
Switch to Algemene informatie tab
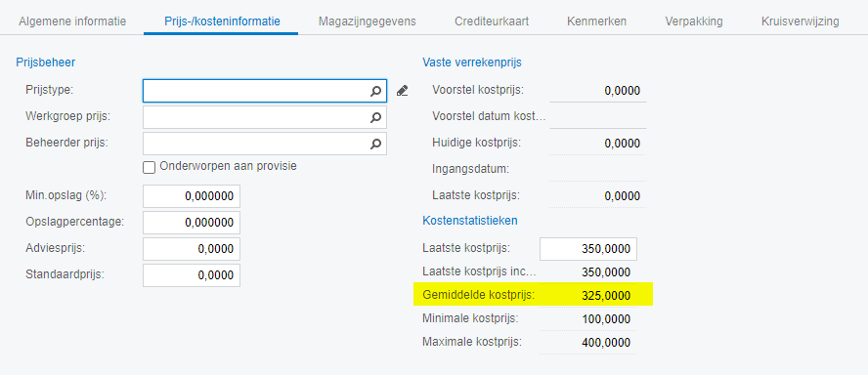coord(72,21)
